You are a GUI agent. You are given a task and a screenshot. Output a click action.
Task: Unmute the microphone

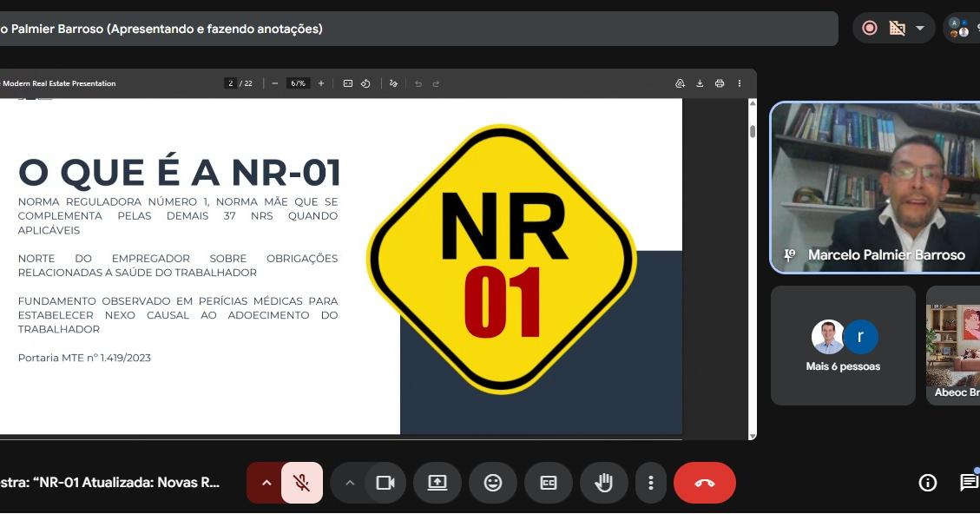[302, 483]
